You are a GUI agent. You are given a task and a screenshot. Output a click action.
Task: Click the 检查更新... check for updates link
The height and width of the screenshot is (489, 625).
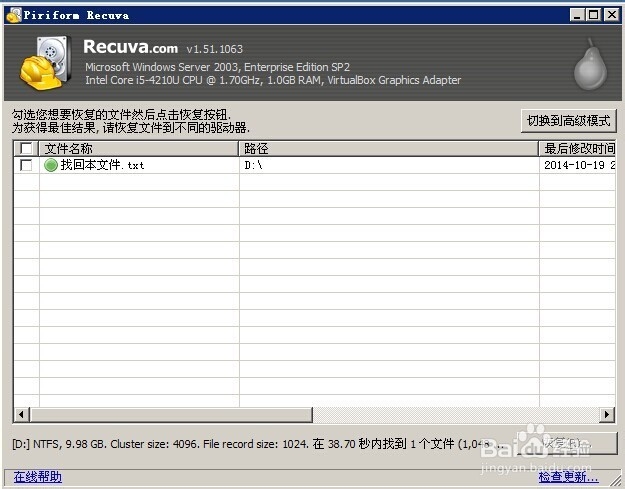(x=568, y=477)
